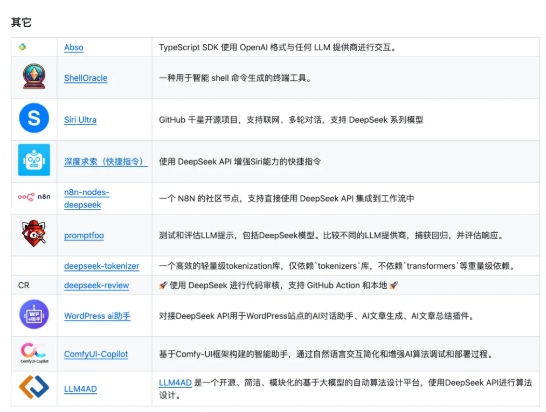Click the description 使用 DeepSeek API 增强Siri能力
This screenshot has width=546, height=412.
coord(240,162)
